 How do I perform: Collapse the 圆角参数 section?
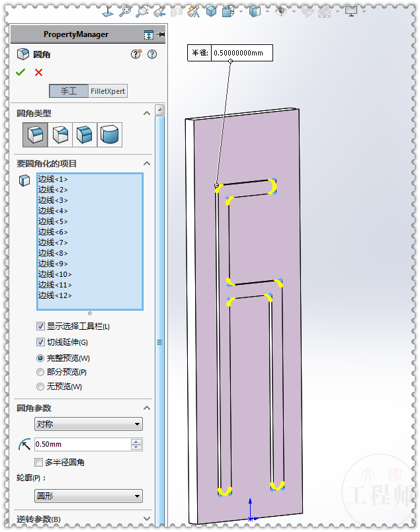pos(147,408)
